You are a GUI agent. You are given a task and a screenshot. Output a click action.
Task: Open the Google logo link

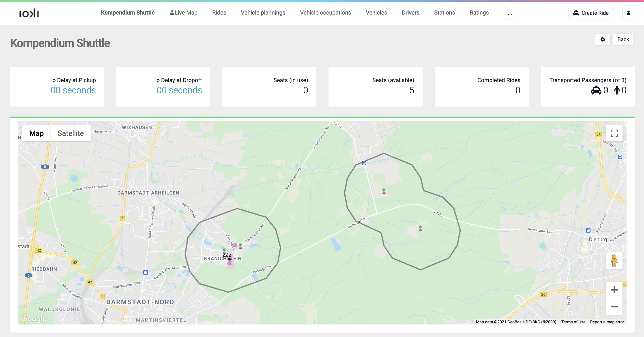click(34, 318)
